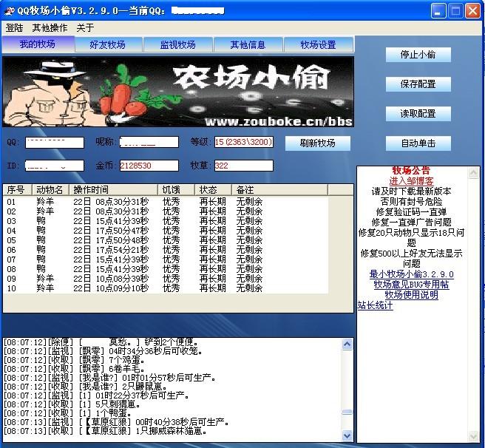Viewport: 485px width, 448px height.
Task: Click log line 1只挪威森林猫崽
Action: [x=105, y=431]
